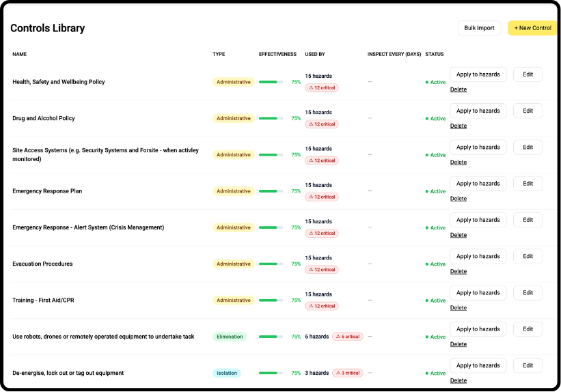Click the USED BY column header
Viewport: 561px width, 392px height.
coord(315,54)
